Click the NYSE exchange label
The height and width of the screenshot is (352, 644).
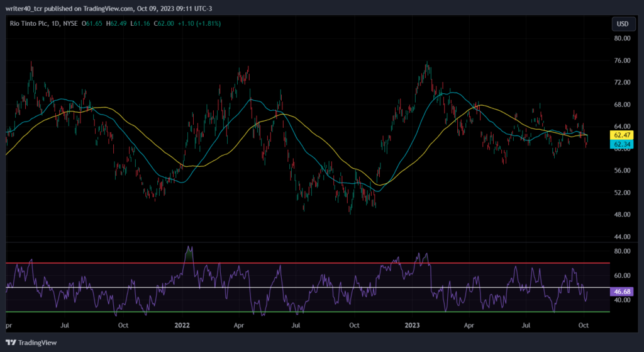(70, 24)
